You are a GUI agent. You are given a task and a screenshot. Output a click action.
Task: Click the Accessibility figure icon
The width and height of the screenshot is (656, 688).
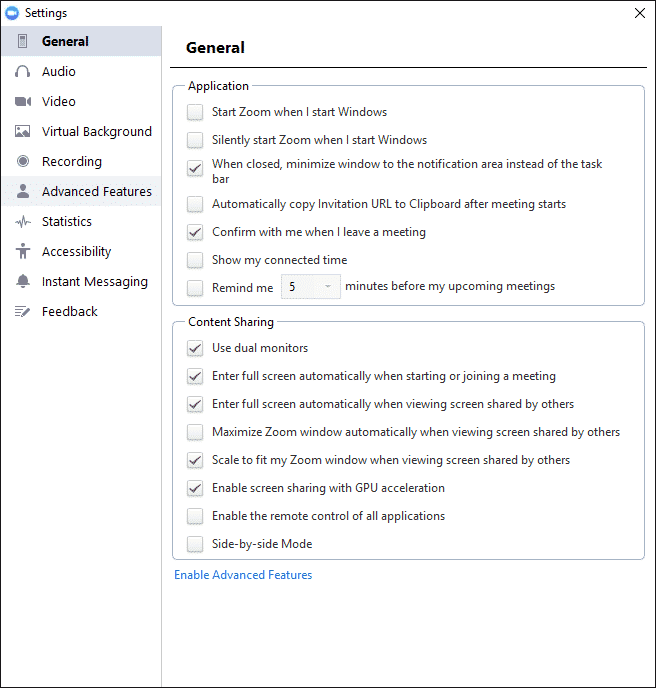pyautogui.click(x=23, y=251)
